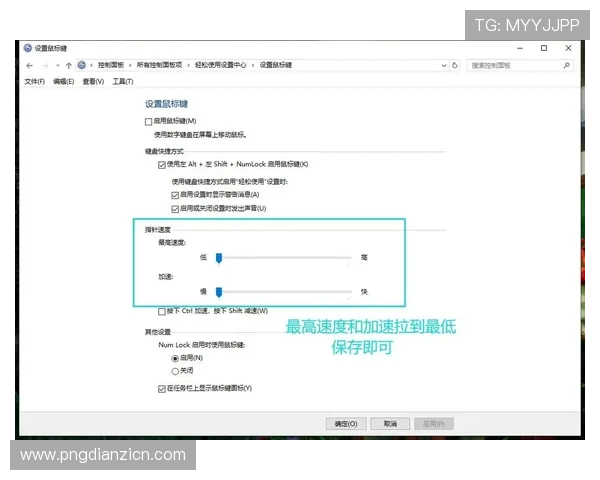Click the 确定(O) button
This screenshot has width=600, height=480.
pos(346,424)
